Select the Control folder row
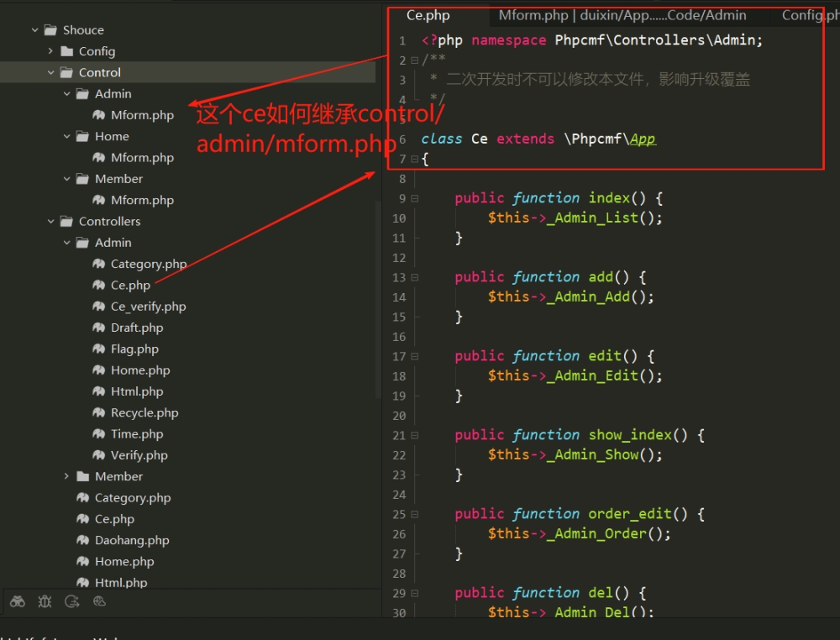The width and height of the screenshot is (840, 640). pyautogui.click(x=187, y=72)
